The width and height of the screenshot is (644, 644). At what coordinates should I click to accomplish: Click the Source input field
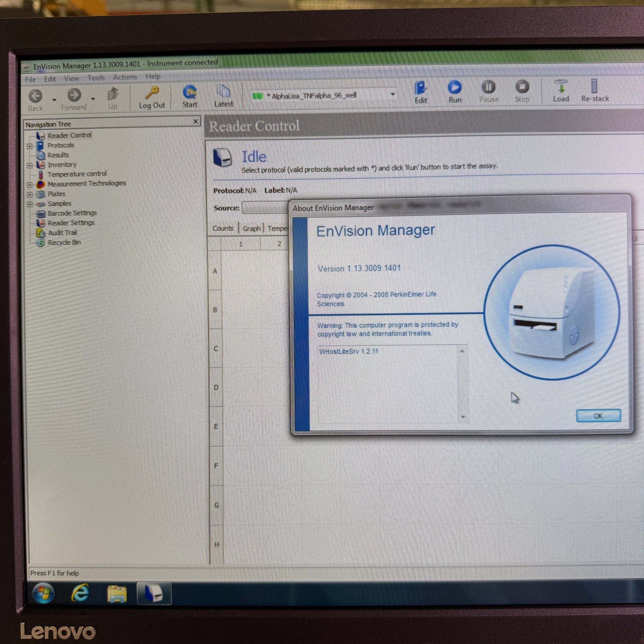[265, 208]
